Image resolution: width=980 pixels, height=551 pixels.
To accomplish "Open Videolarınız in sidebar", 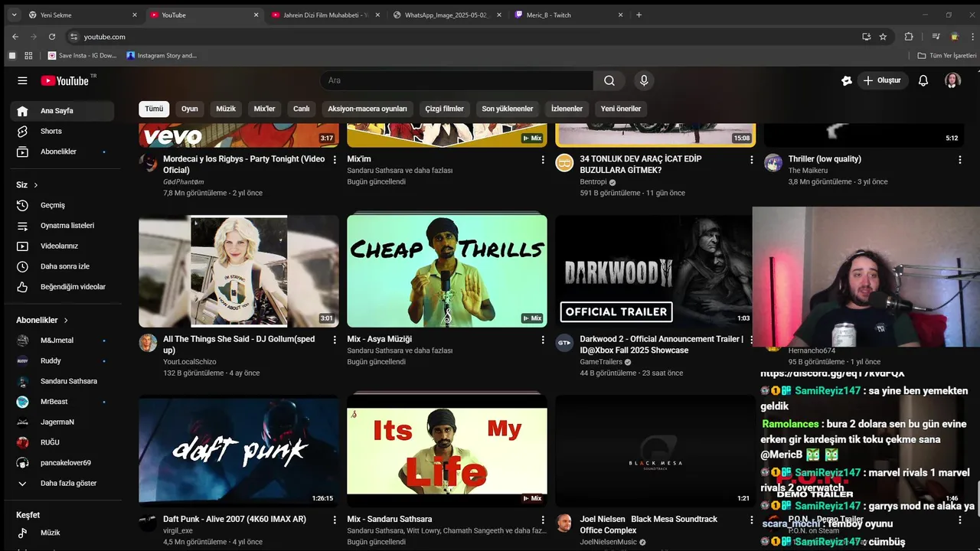I will pyautogui.click(x=62, y=246).
